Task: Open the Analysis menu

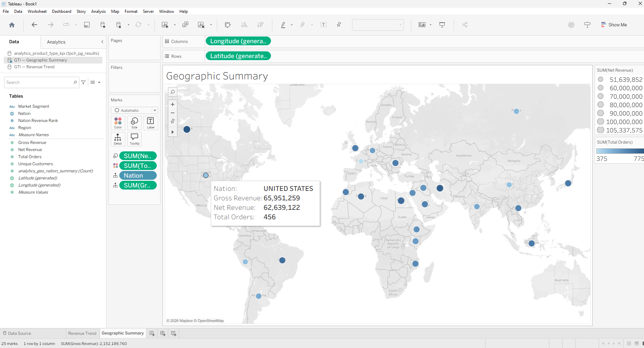Action: (x=98, y=11)
